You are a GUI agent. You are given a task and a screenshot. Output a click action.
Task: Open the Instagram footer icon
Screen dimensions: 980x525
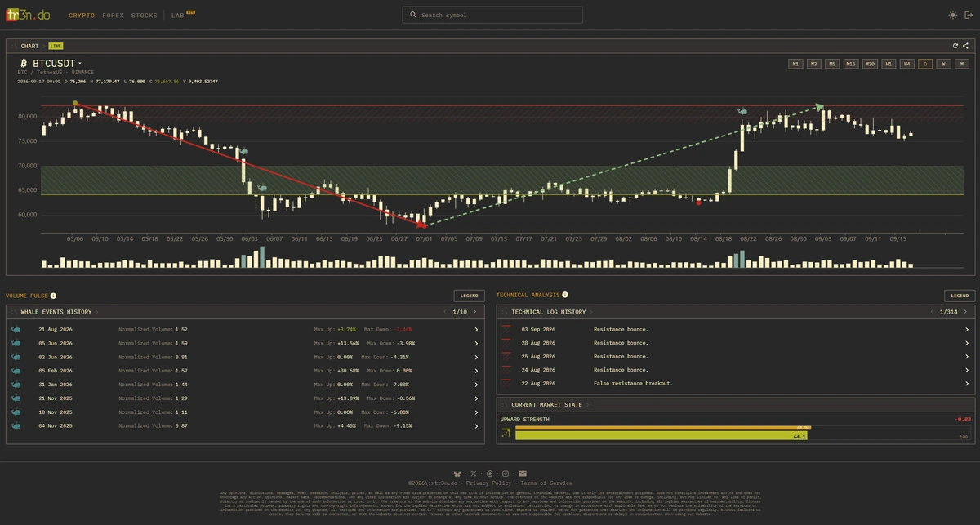[x=506, y=474]
